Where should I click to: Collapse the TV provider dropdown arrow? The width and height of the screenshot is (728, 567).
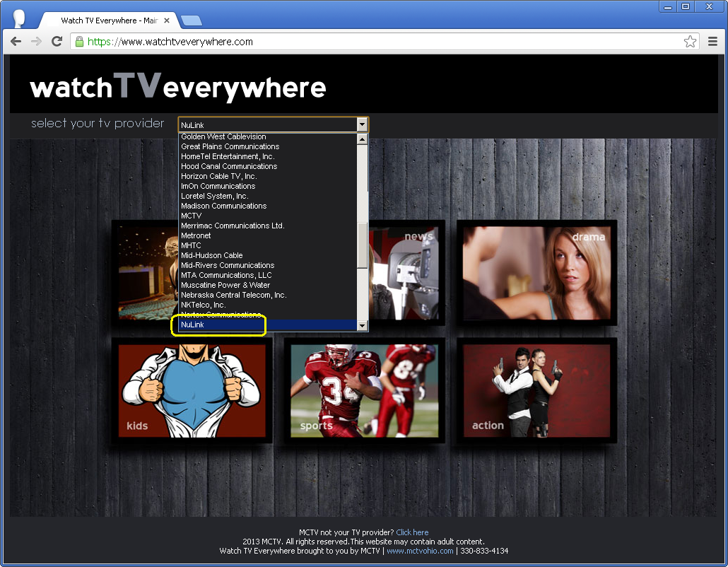coord(362,125)
